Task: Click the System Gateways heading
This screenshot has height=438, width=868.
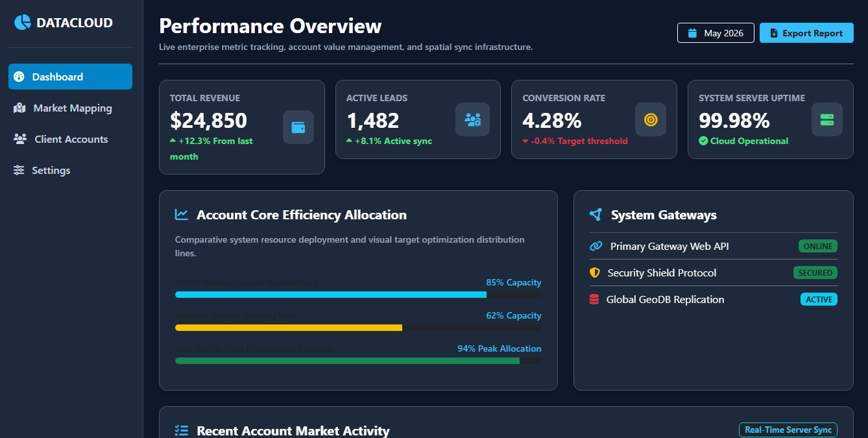Action: coord(664,215)
